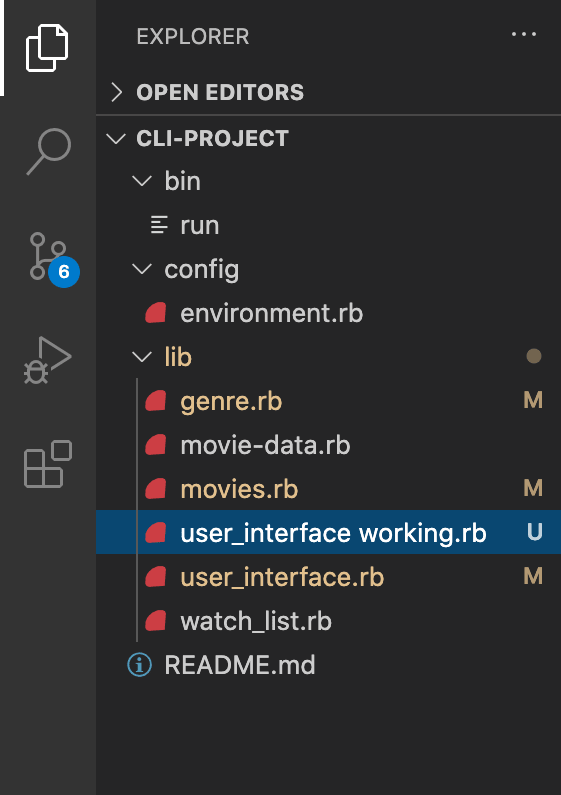Click the Ruby icon beside environment.rb
Image resolution: width=561 pixels, height=795 pixels.
(156, 313)
